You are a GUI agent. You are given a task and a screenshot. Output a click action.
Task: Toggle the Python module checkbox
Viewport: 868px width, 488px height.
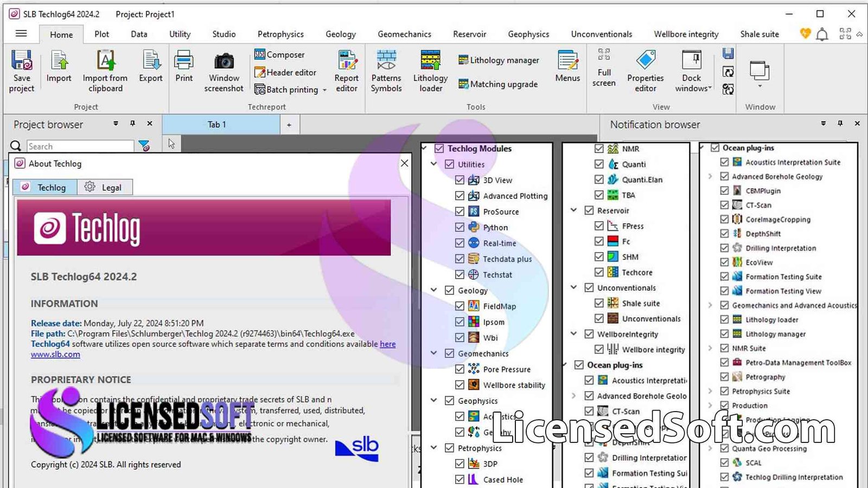(459, 227)
